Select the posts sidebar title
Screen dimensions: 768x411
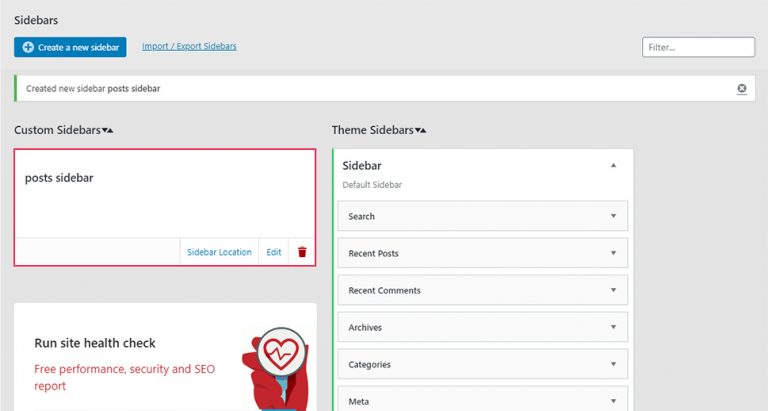pos(59,178)
